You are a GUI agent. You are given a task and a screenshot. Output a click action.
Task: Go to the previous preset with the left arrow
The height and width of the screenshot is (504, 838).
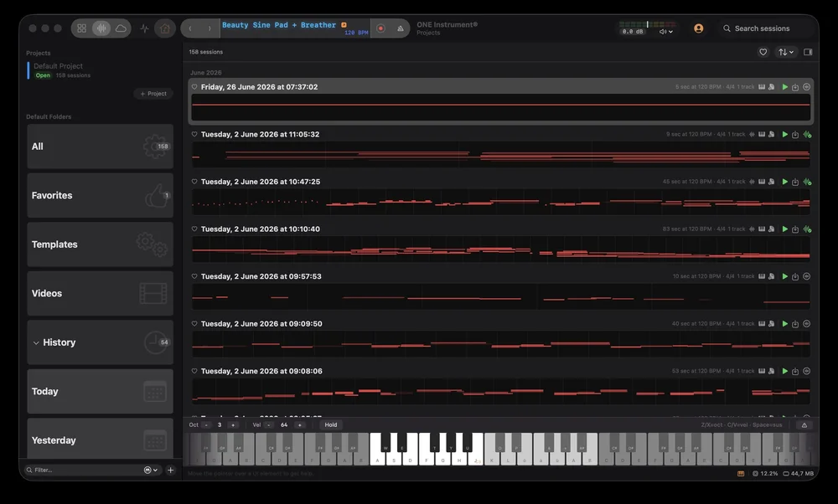[190, 28]
